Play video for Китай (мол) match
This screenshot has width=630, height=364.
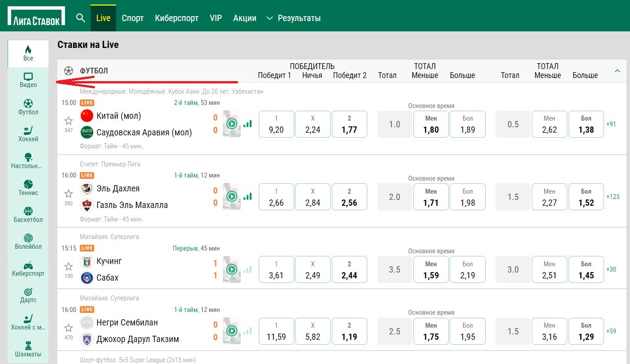(232, 124)
